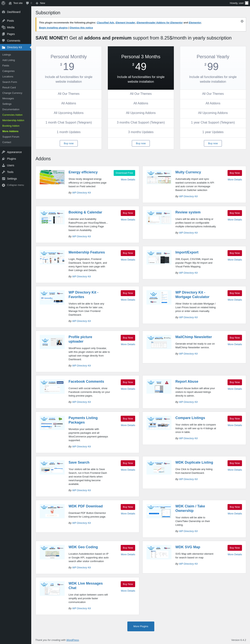The width and height of the screenshot is (250, 644).
Task: Click the Directory Kit folder icon
Action: [4, 47]
